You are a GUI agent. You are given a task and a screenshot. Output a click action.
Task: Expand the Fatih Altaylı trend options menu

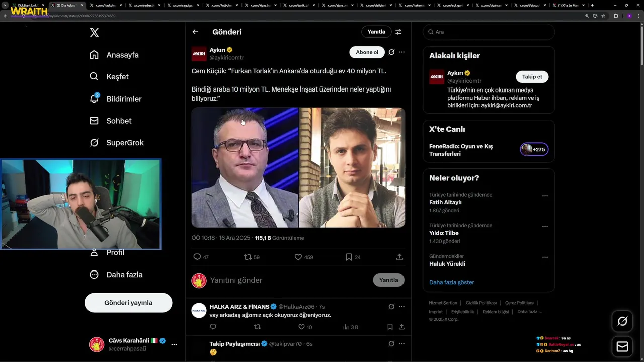coord(545,196)
